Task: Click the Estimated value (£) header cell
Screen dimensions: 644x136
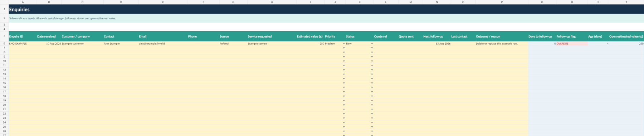Action: (x=310, y=36)
